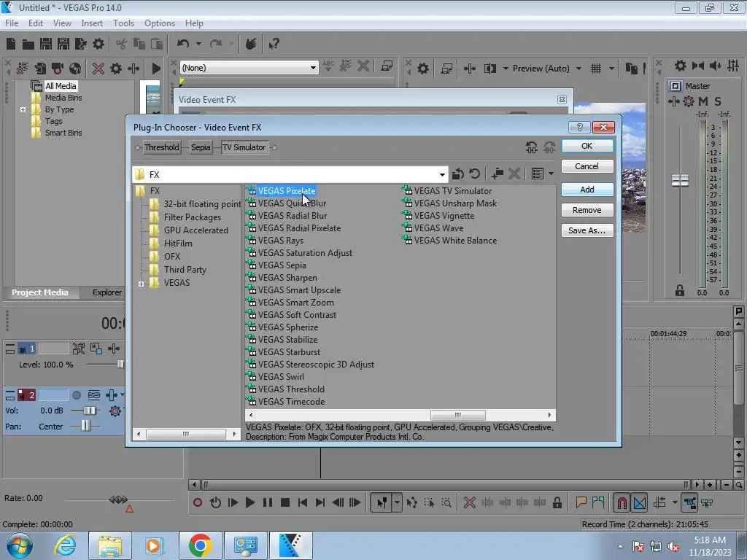Click the audio track Pan slider handle
This screenshot has height=560, width=747.
tap(85, 426)
